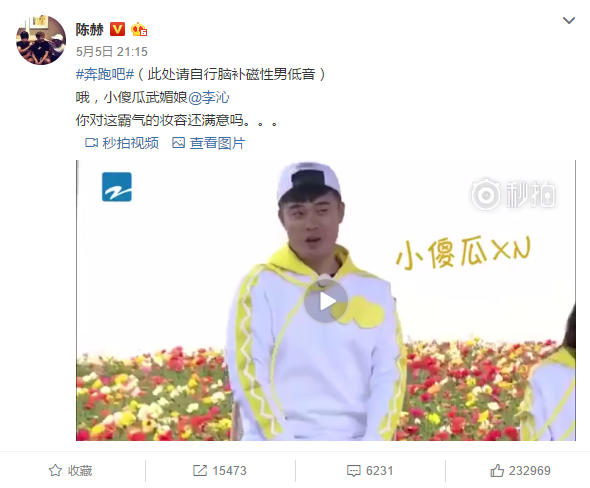
Task: Click the gold crown membership badge
Action: 139,29
